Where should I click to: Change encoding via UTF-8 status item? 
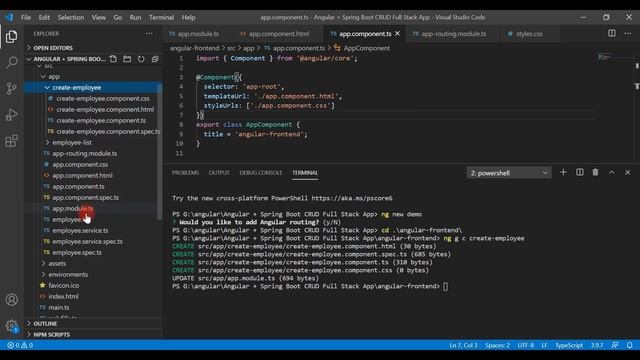pyautogui.click(x=525, y=345)
